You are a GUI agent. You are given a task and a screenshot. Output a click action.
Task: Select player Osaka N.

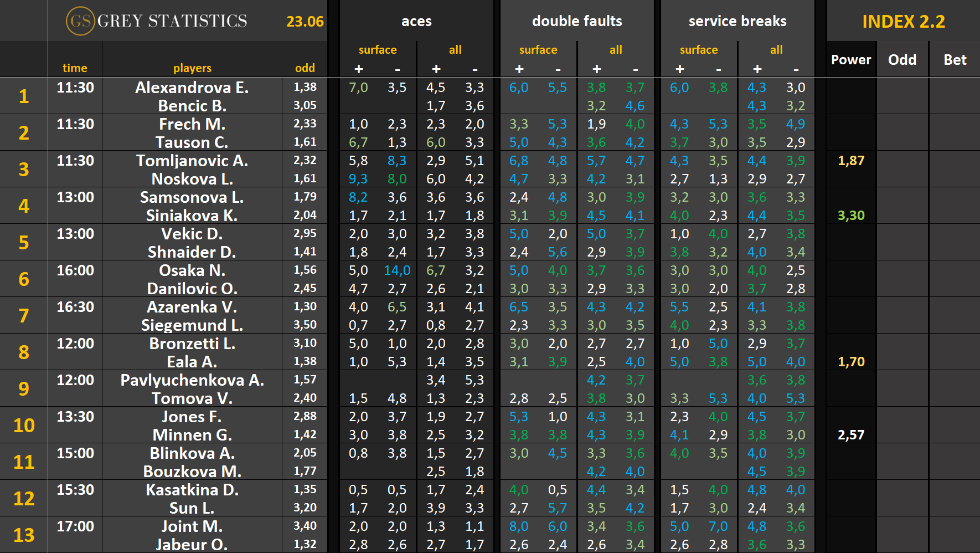coord(192,270)
